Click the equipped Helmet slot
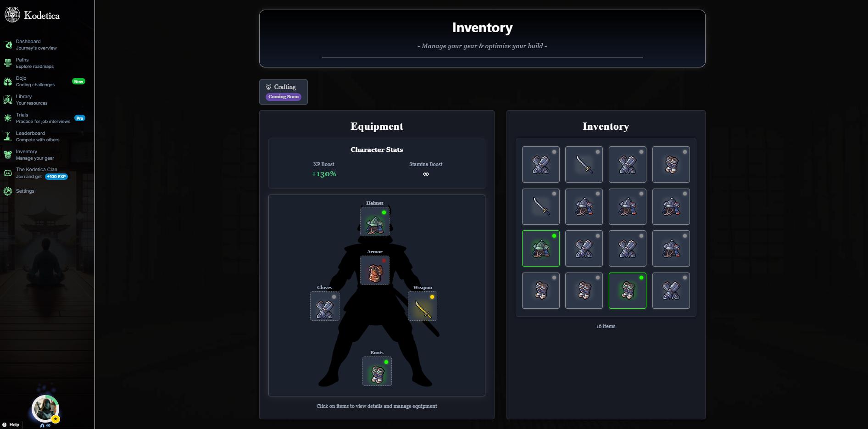Image resolution: width=868 pixels, height=429 pixels. [x=374, y=222]
